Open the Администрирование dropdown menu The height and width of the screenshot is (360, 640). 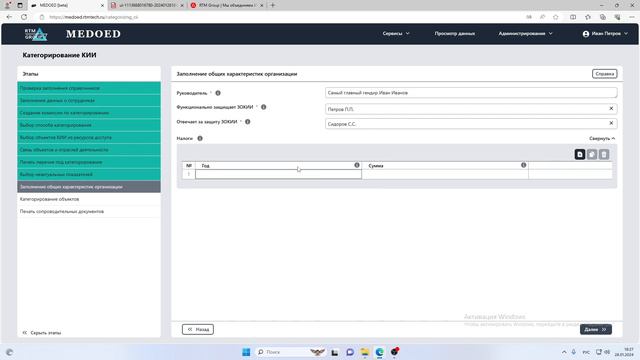pos(525,33)
